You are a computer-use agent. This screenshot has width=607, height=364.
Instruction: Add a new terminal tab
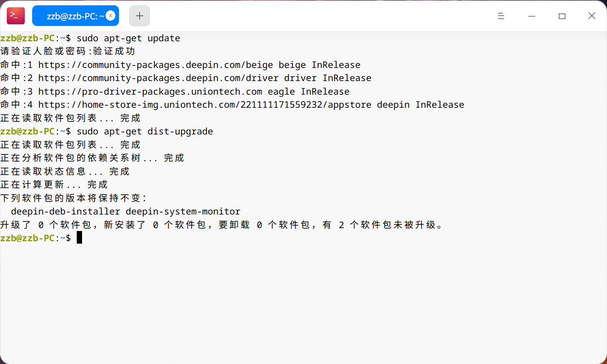point(139,16)
